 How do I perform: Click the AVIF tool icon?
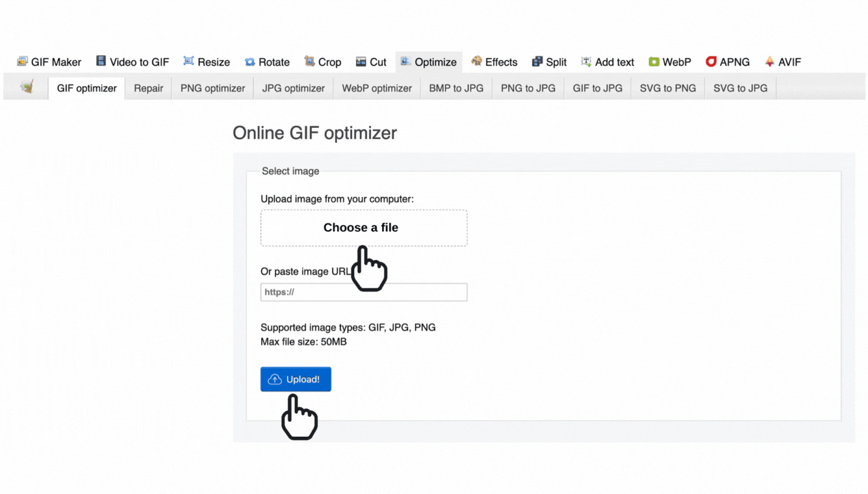point(770,62)
